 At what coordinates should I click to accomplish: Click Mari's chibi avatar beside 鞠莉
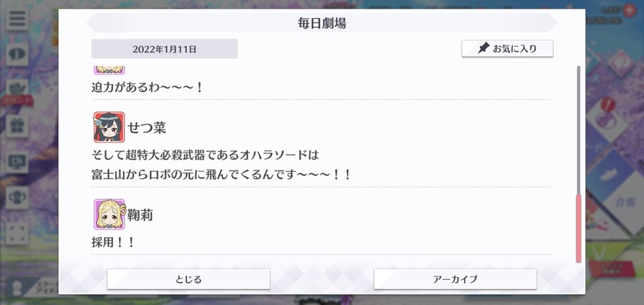(109, 214)
